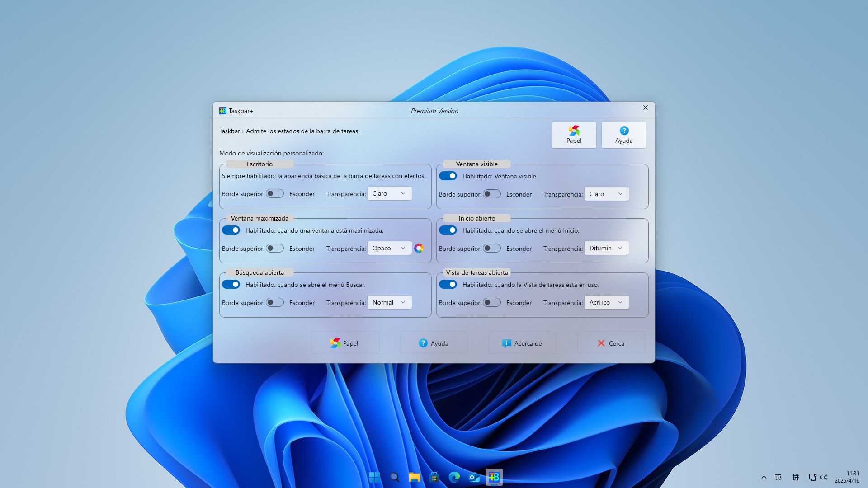Click the Vista de tareas abierta label

[477, 272]
